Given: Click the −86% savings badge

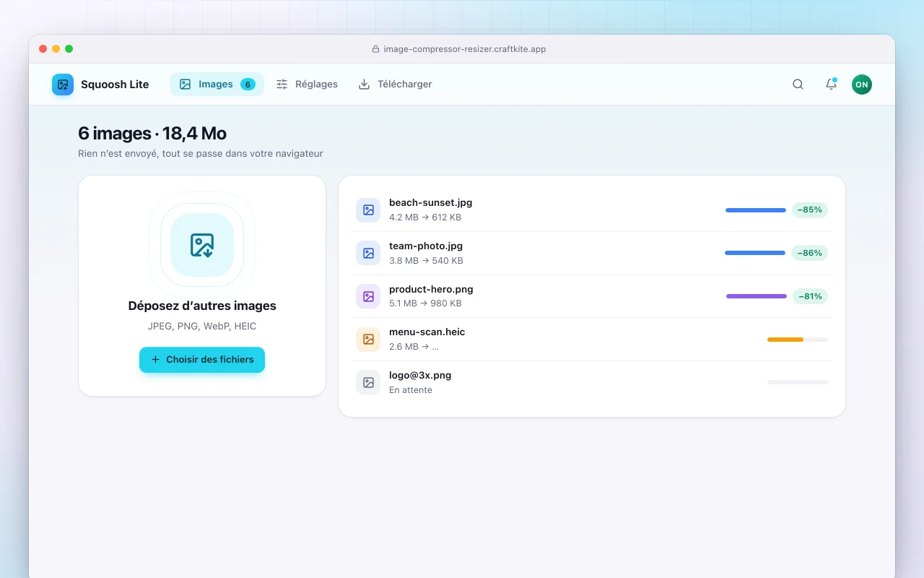Looking at the screenshot, I should tap(810, 253).
